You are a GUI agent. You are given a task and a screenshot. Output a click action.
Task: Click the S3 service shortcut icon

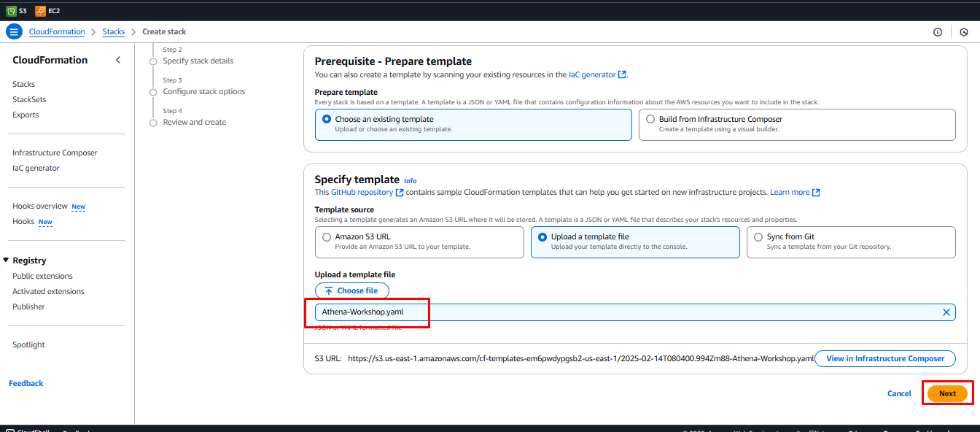[x=11, y=11]
